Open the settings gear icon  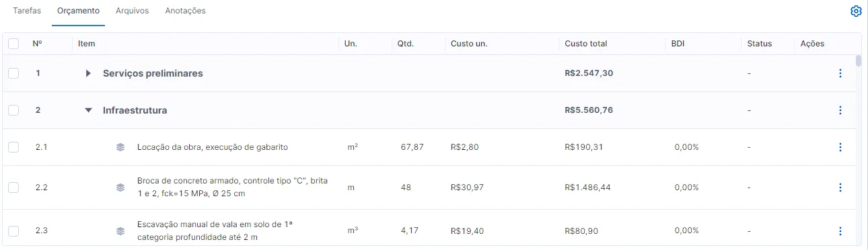[x=856, y=11]
